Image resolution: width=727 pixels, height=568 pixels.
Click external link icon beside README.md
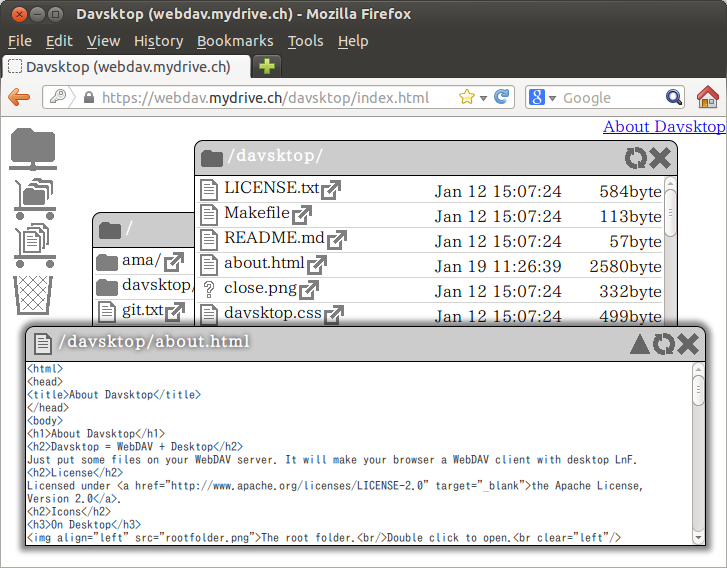click(x=336, y=239)
